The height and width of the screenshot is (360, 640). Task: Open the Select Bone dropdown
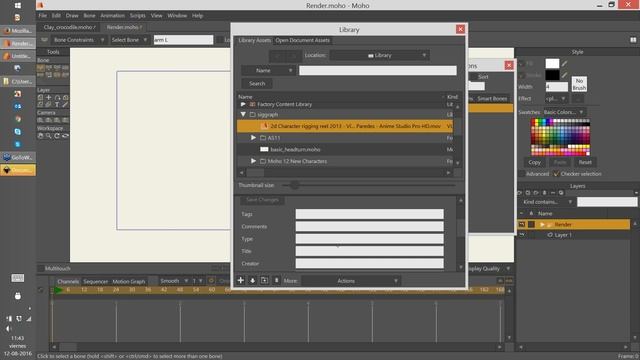point(129,40)
